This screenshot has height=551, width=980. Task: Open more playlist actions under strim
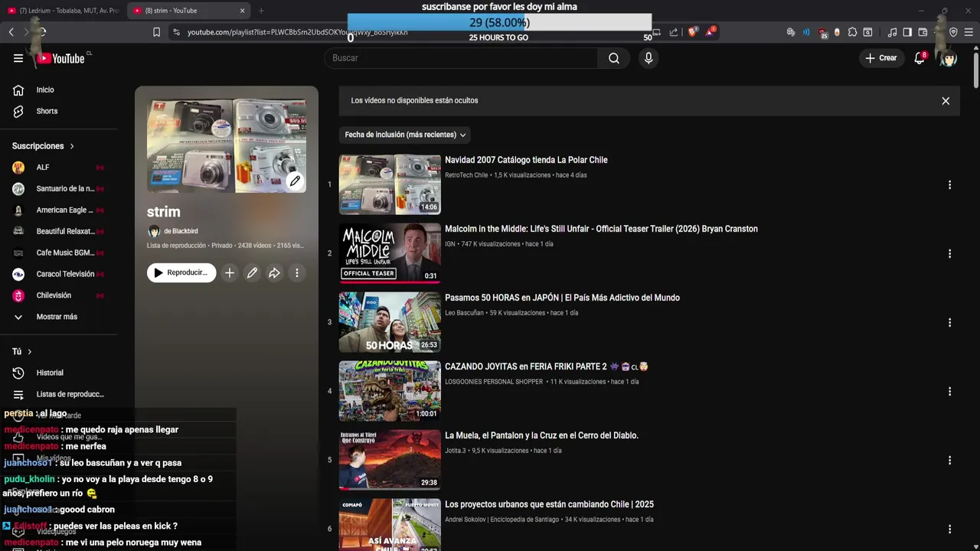(x=297, y=272)
